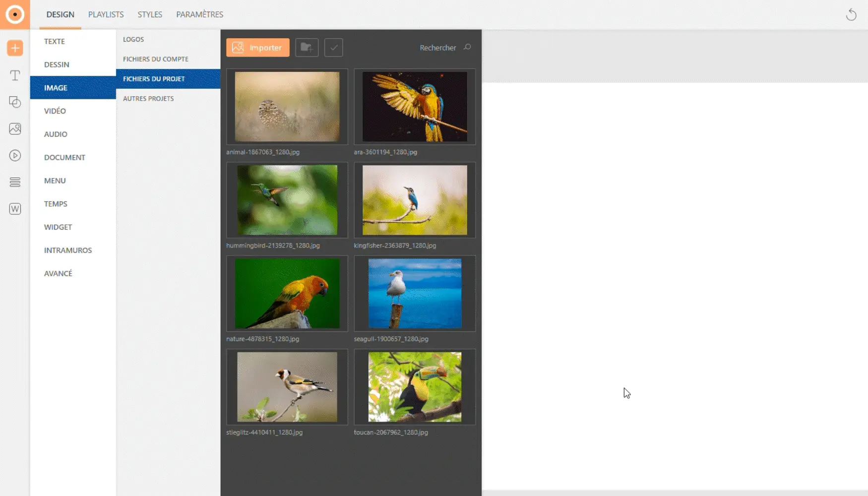Click the orange plus add icon in sidebar

(x=15, y=48)
